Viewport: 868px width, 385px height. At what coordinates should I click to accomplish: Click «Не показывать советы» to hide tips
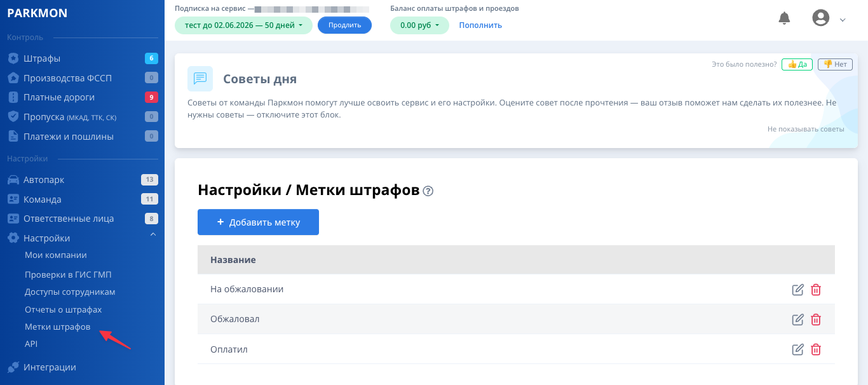805,129
